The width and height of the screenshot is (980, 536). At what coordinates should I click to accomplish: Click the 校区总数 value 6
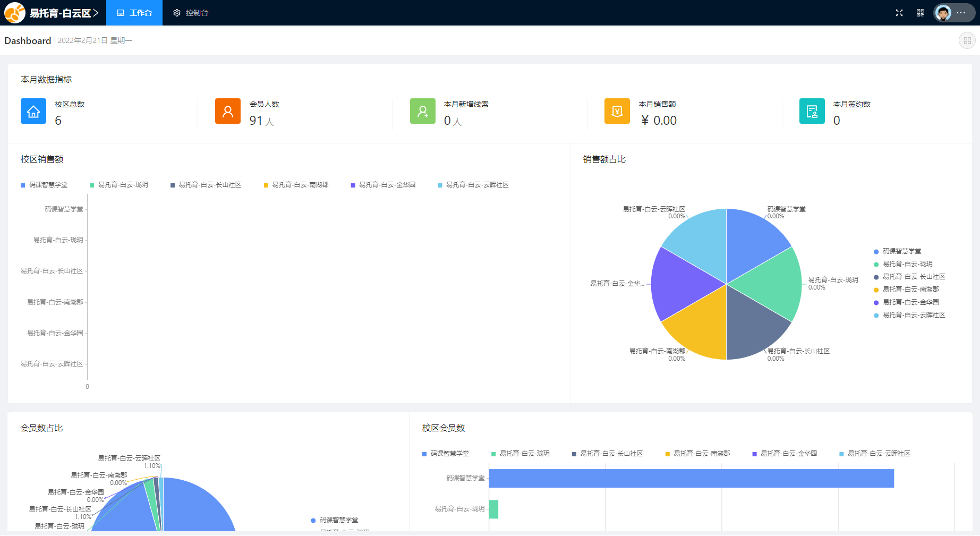click(58, 121)
